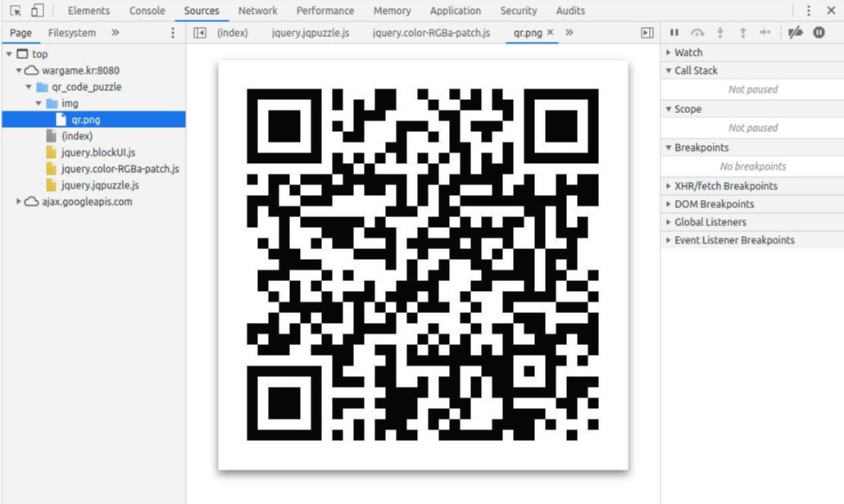Go to the Application tab
This screenshot has height=504, width=844.
(x=456, y=11)
